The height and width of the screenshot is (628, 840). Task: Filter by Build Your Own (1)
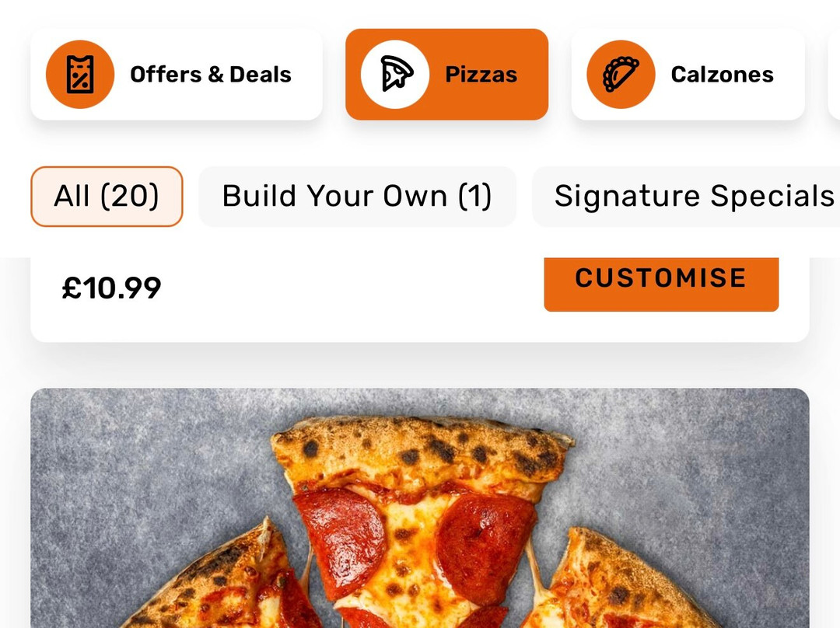tap(357, 197)
